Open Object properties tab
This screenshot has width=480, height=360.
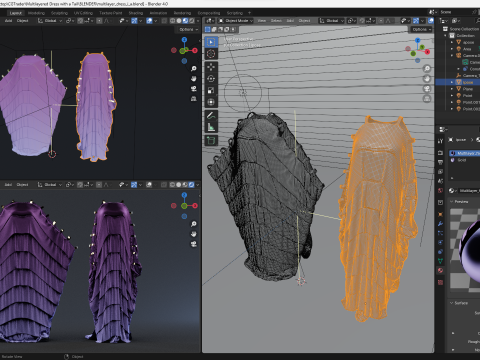pos(440,214)
